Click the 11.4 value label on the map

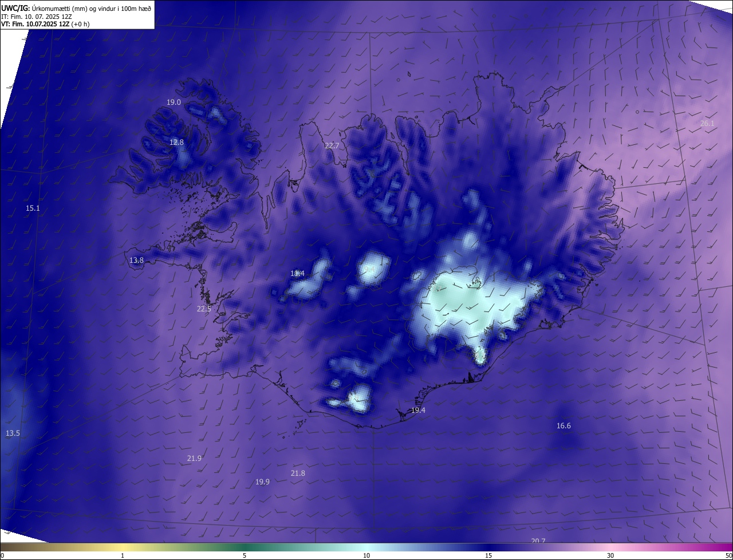point(297,273)
